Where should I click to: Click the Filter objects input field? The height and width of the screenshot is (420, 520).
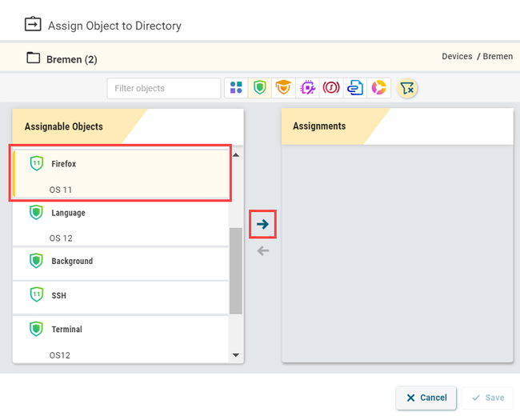click(163, 88)
